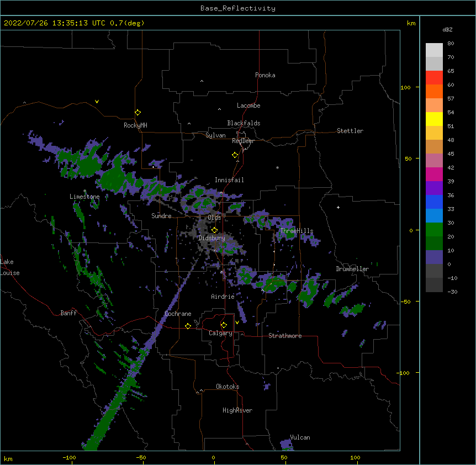Select the Sylvan label

[x=215, y=135]
